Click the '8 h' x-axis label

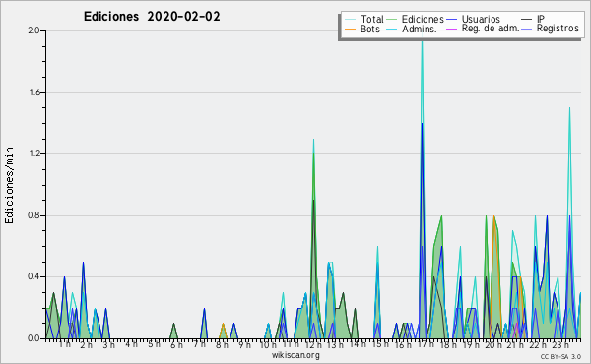(x=222, y=344)
